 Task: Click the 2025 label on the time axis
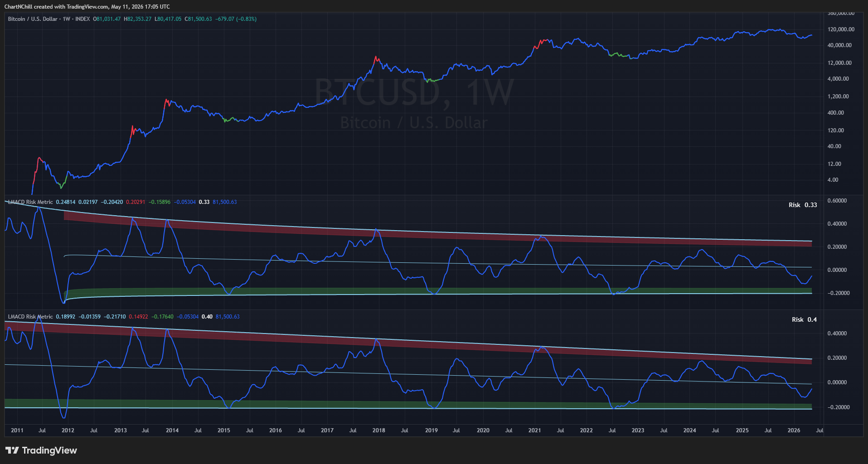click(x=742, y=430)
